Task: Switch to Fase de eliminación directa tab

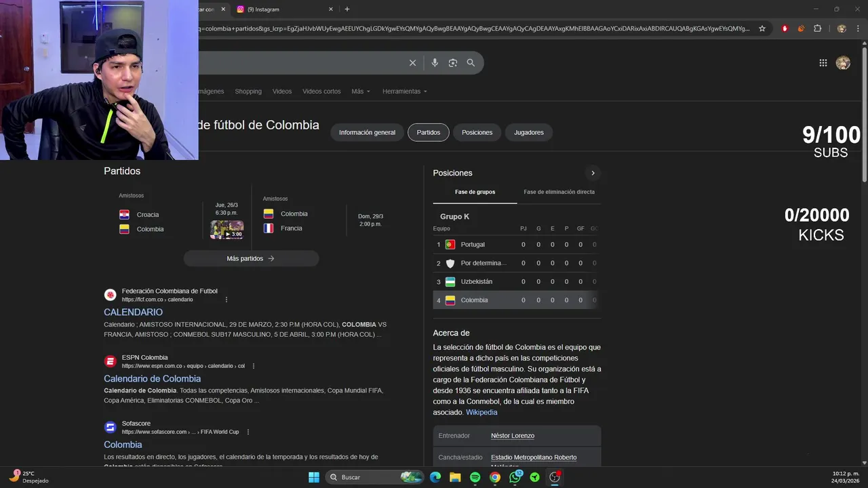Action: coord(559,192)
